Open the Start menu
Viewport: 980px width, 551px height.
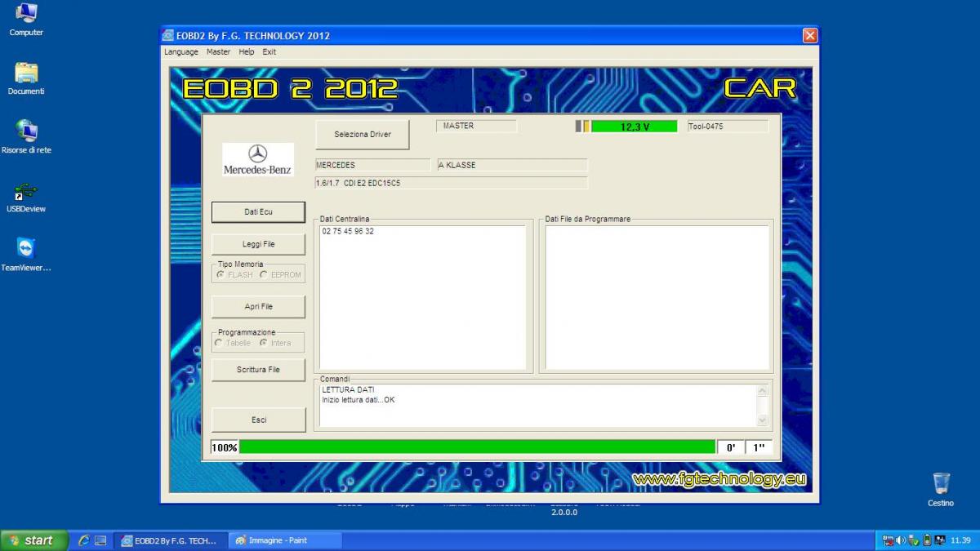pyautogui.click(x=33, y=540)
